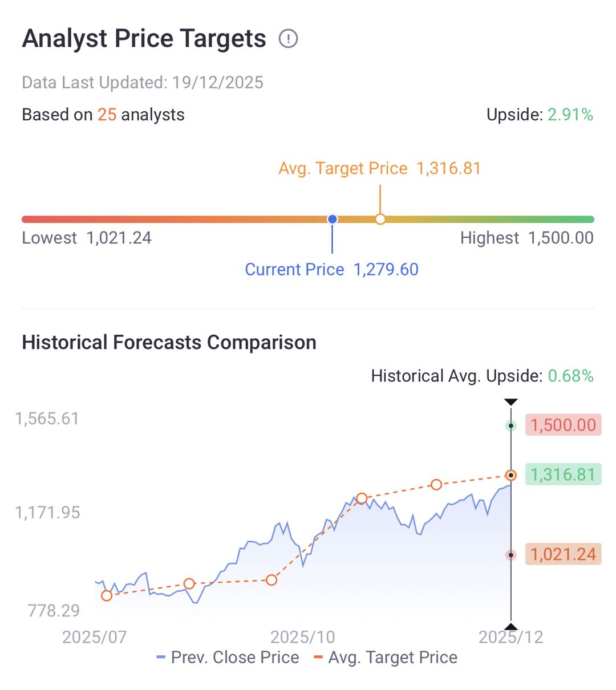The width and height of the screenshot is (616, 690).
Task: Click the blue Current Price dot on the range bar
Action: tap(333, 219)
